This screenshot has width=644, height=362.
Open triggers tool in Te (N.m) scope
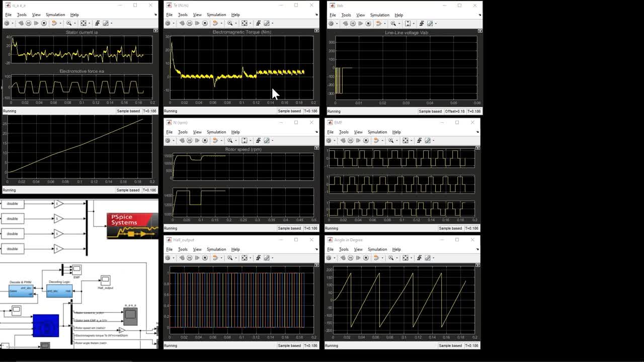point(258,23)
